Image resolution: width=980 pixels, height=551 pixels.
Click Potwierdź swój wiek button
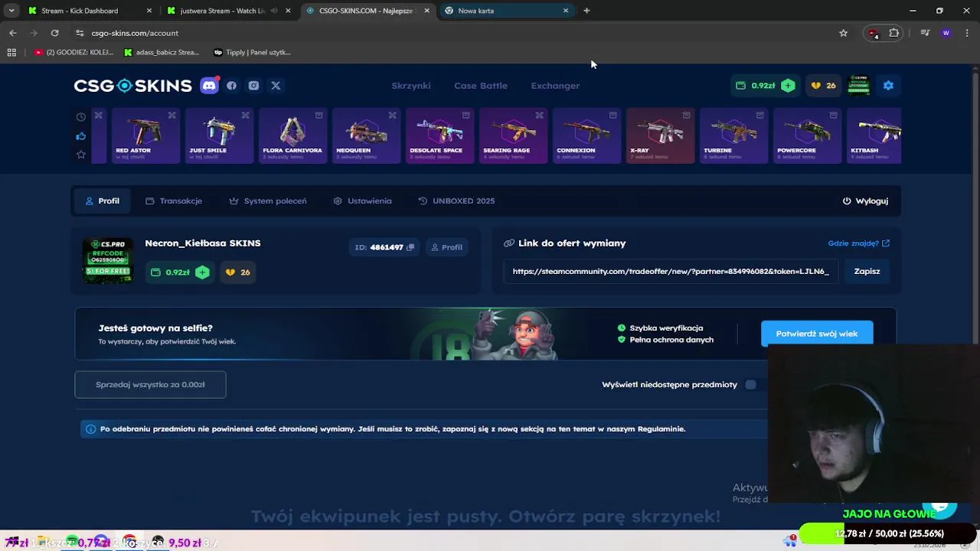817,334
